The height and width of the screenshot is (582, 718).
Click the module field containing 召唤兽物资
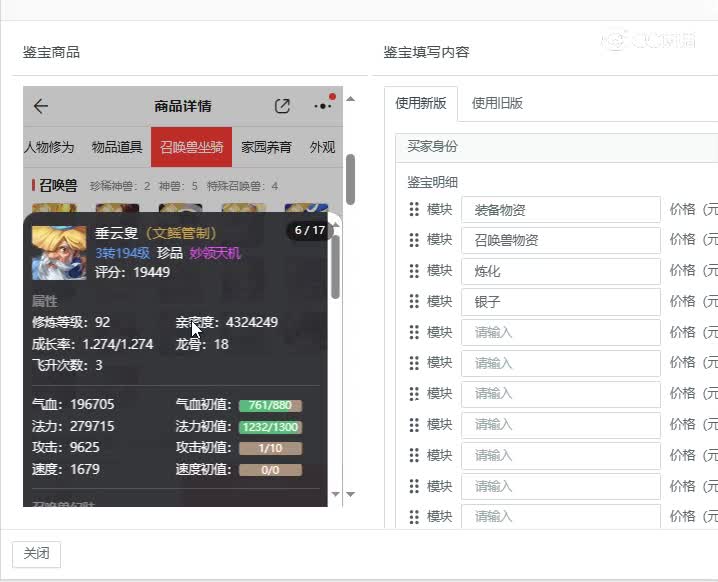(x=561, y=240)
